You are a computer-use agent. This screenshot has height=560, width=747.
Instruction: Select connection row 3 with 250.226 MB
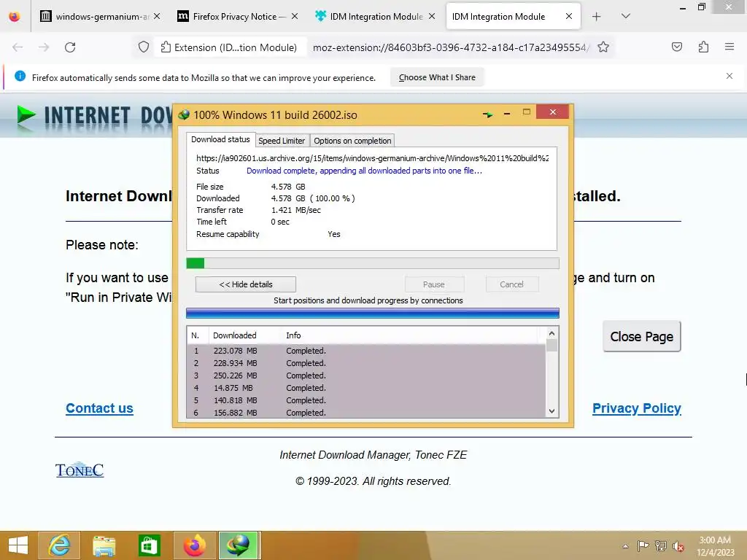(x=366, y=376)
